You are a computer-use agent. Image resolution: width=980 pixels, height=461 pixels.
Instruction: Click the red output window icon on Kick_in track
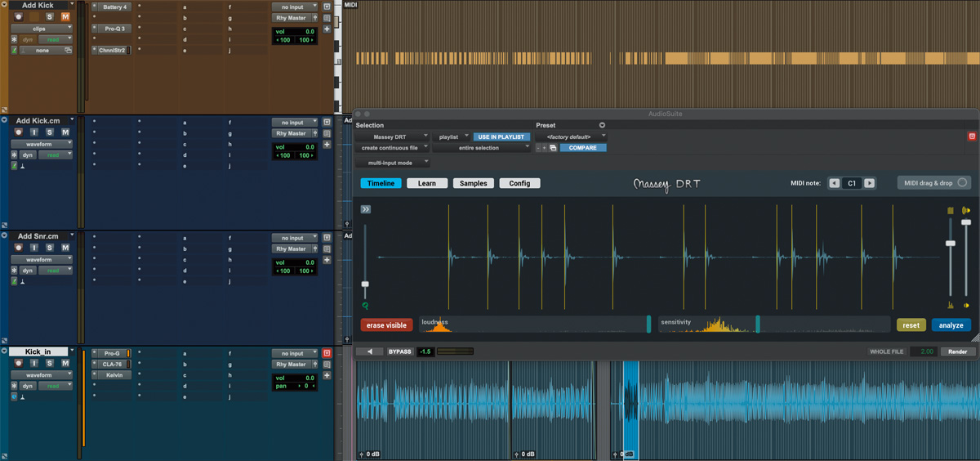(x=327, y=353)
